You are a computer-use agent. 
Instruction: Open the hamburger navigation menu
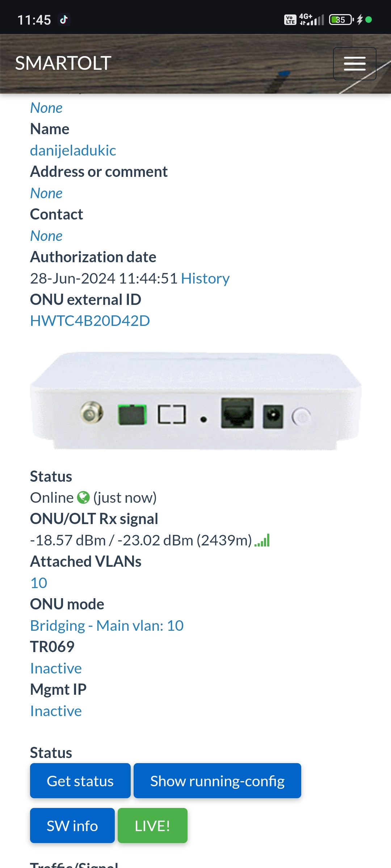354,64
